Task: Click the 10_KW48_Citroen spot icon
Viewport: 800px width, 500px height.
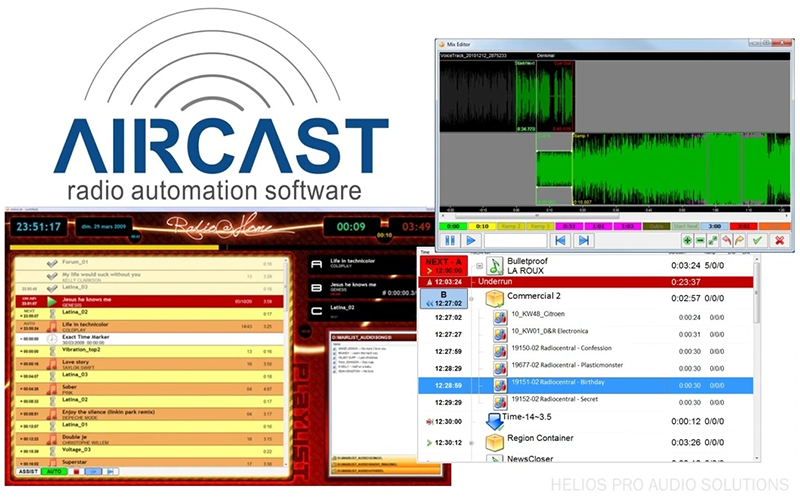Action: 500,317
